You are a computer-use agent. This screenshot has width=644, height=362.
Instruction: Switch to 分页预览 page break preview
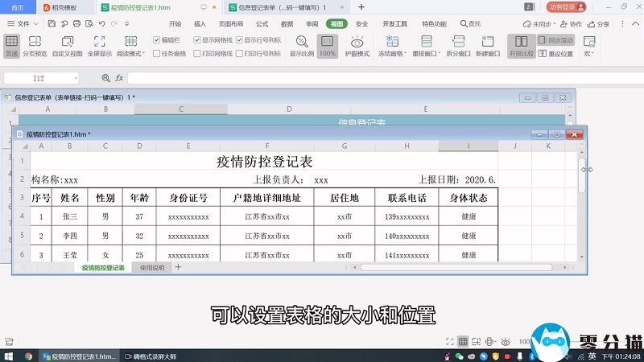(x=35, y=45)
